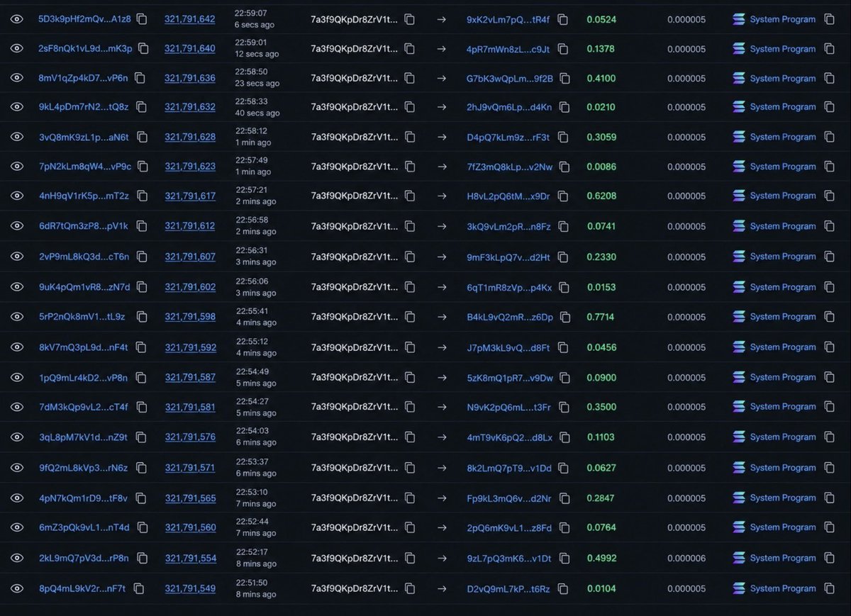851x616 pixels.
Task: Copy recipient address 9zL7pQ3mK6...v1Dt
Action: click(564, 559)
